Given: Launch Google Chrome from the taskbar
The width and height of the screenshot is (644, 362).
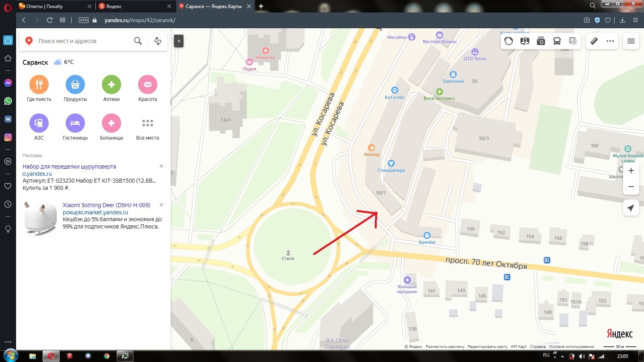Looking at the screenshot, I should pyautogui.click(x=107, y=356).
